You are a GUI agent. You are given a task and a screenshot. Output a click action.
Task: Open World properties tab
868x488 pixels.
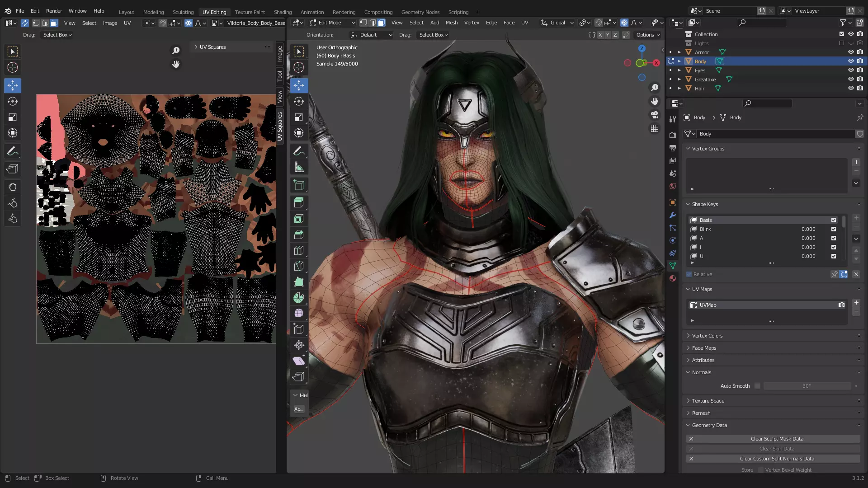pyautogui.click(x=673, y=186)
